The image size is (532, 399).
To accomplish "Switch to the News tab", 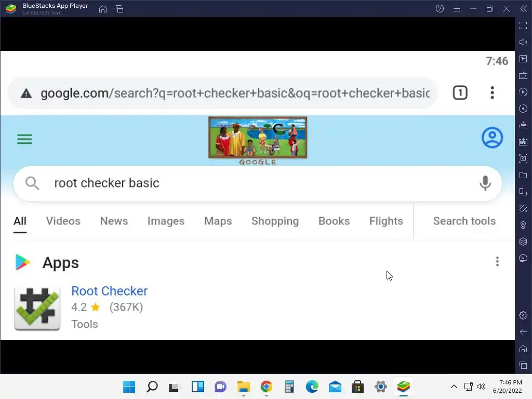I will coord(114,221).
